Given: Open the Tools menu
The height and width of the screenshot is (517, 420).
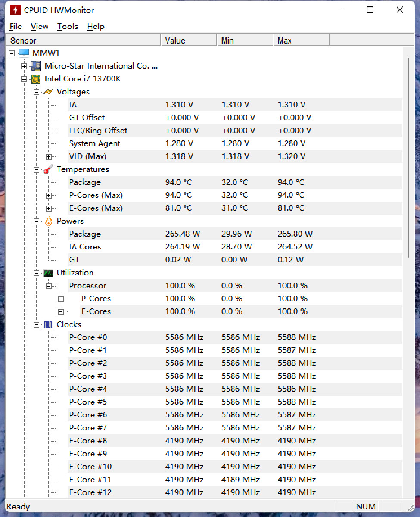Looking at the screenshot, I should tap(68, 27).
